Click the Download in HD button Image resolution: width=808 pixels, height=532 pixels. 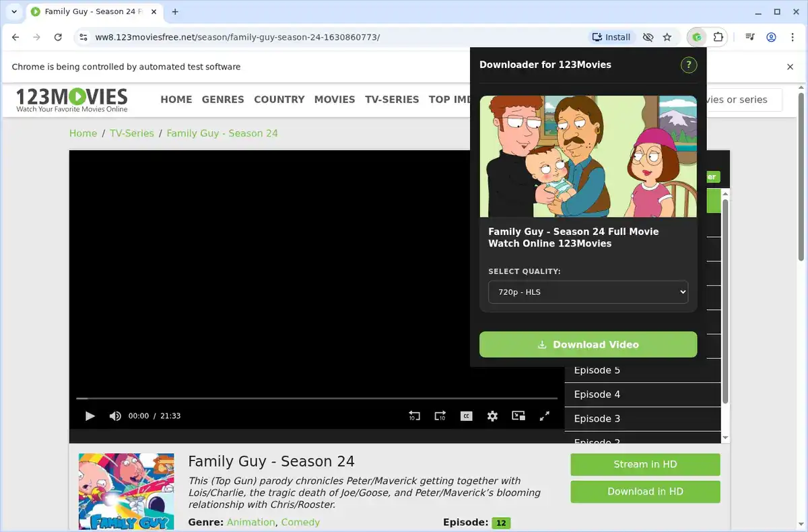click(645, 492)
